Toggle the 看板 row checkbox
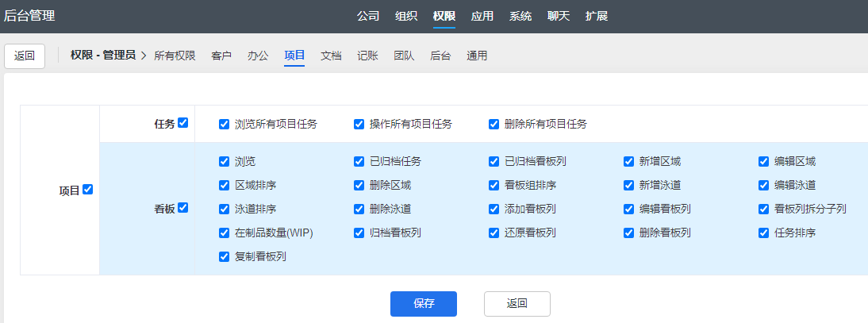The height and width of the screenshot is (323, 868). coord(183,208)
